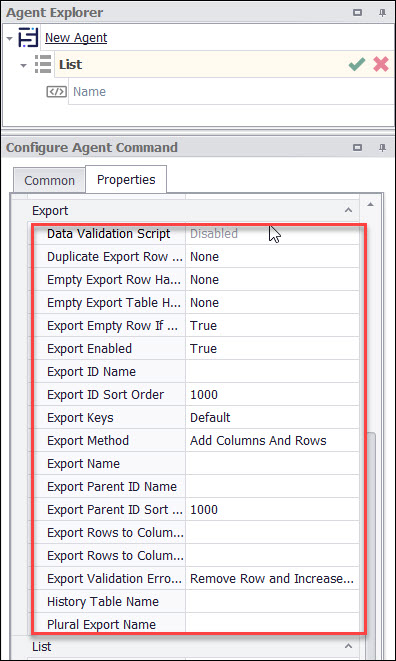The height and width of the screenshot is (661, 396).
Task: Collapse the Export properties section
Action: pos(348,210)
